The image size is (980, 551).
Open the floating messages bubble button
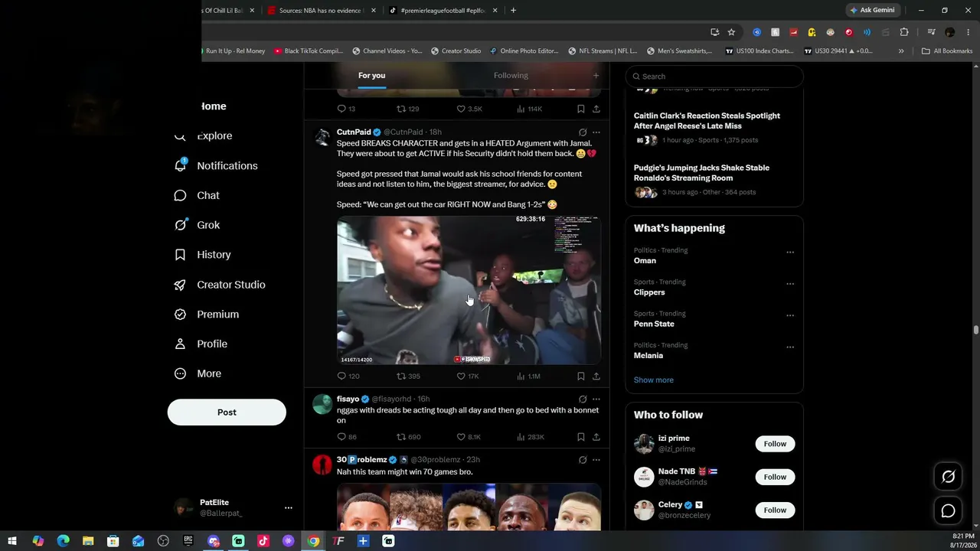tap(948, 510)
